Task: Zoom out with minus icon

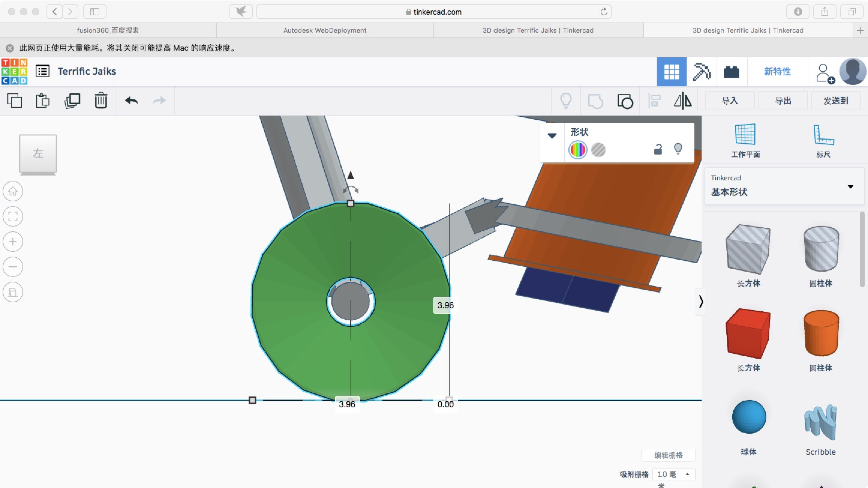Action: pos(13,267)
